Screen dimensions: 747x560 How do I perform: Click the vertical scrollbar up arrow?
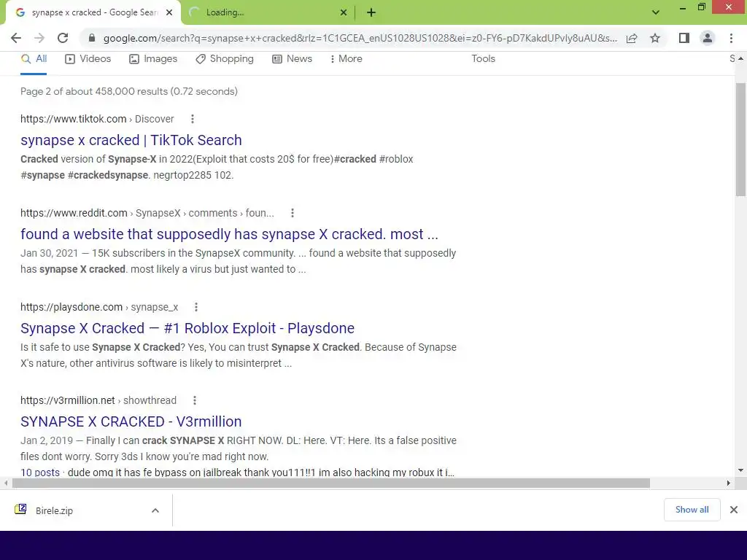pyautogui.click(x=740, y=58)
